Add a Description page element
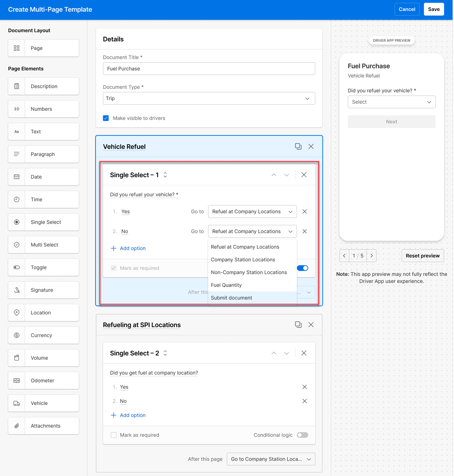454x476 pixels. click(x=43, y=86)
